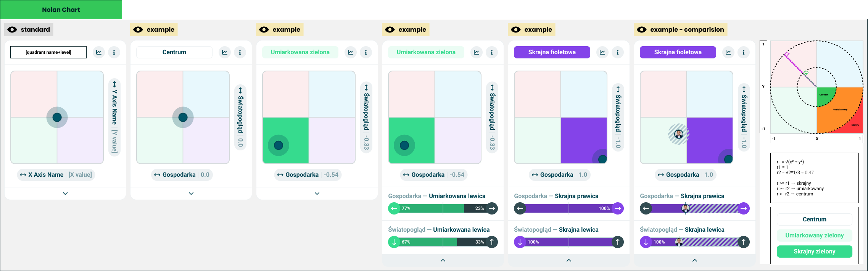Select the Nolan Chart tab

pos(61,10)
